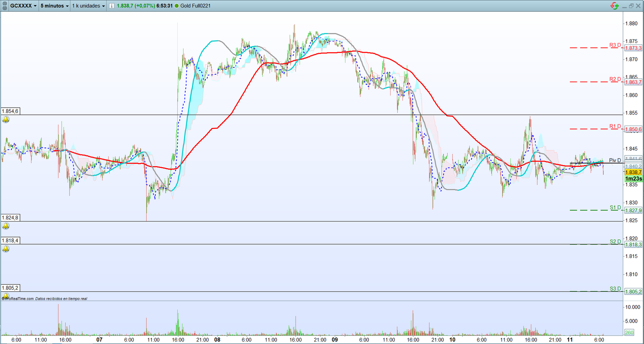Click the 1m23s candle countdown tag
644x344 pixels.
[633, 179]
